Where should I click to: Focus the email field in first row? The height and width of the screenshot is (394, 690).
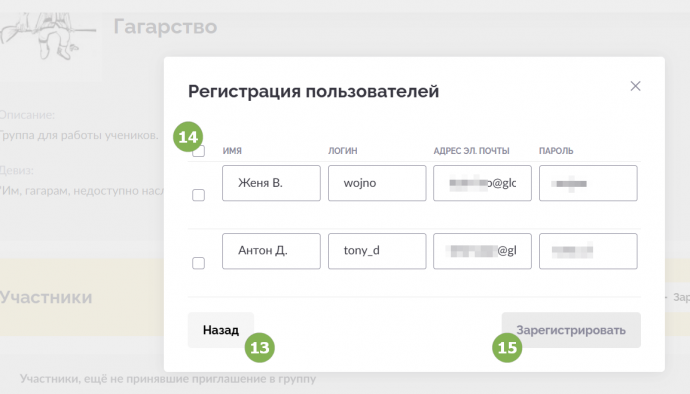(x=482, y=183)
